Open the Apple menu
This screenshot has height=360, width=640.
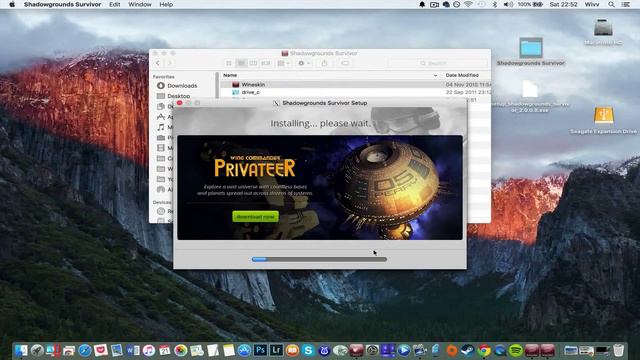pos(12,4)
